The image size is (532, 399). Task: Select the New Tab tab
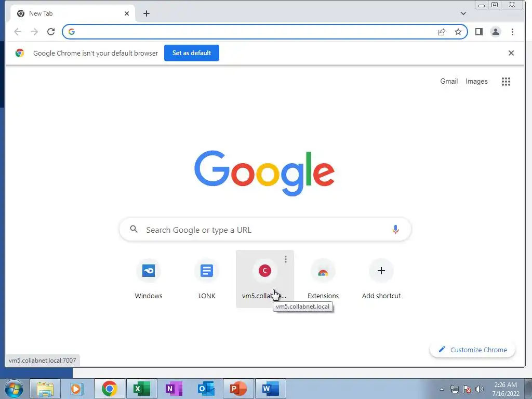(x=73, y=14)
